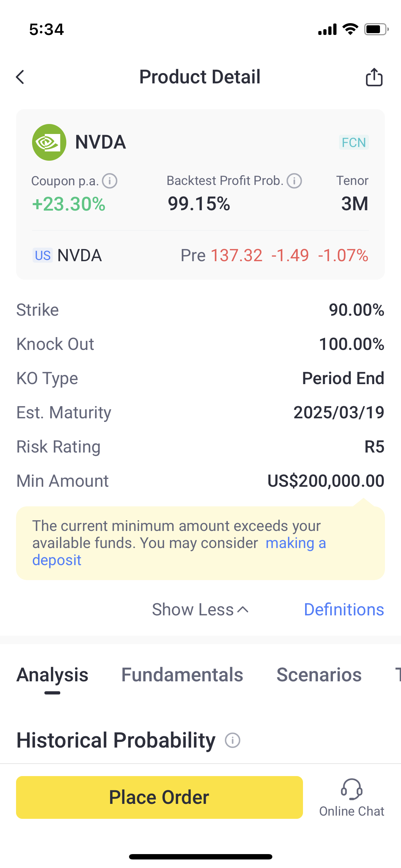The height and width of the screenshot is (868, 401).
Task: Tap the battery status icon
Action: tap(376, 29)
